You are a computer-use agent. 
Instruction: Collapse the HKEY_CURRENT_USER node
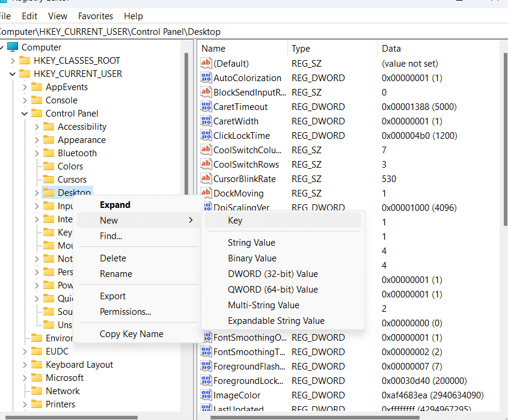click(x=12, y=74)
